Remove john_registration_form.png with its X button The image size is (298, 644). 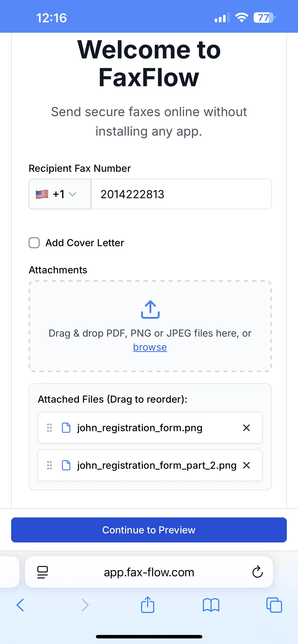[246, 427]
